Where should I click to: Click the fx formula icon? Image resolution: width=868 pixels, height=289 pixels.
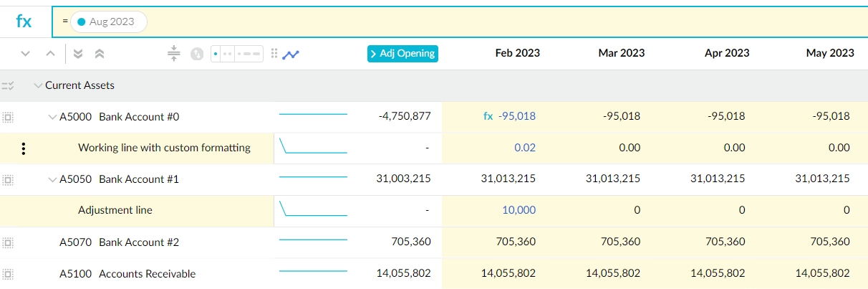coord(24,22)
